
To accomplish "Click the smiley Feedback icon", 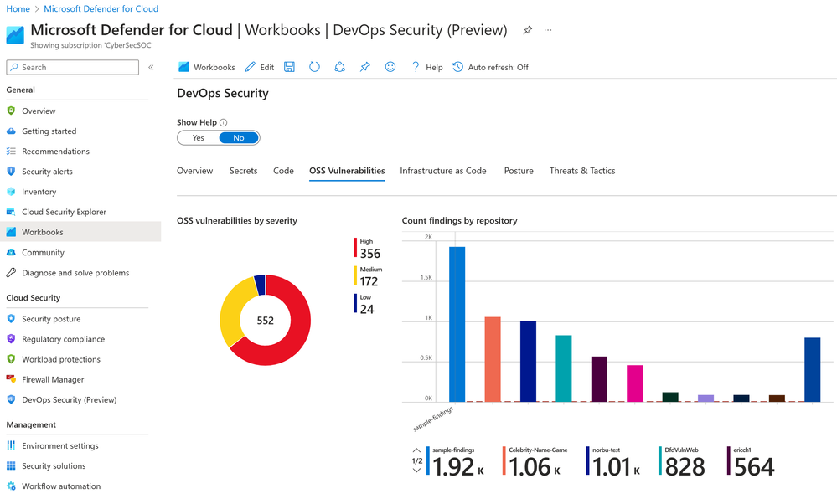I will (390, 67).
